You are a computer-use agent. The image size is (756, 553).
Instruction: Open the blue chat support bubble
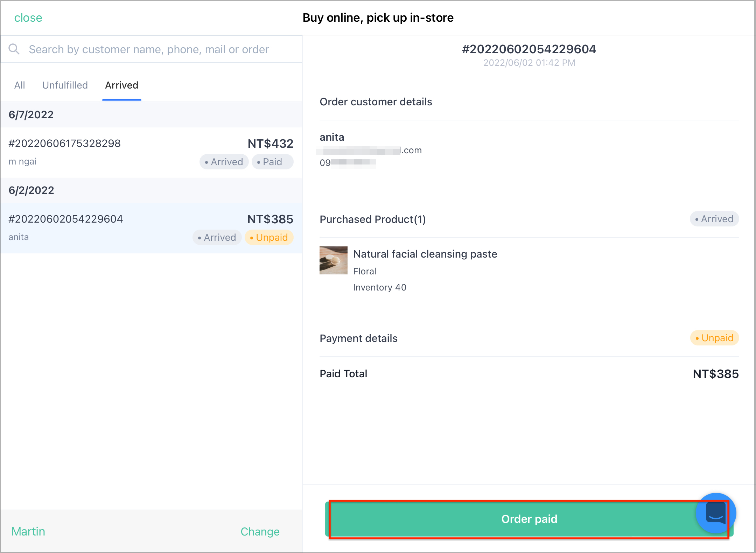click(x=716, y=513)
